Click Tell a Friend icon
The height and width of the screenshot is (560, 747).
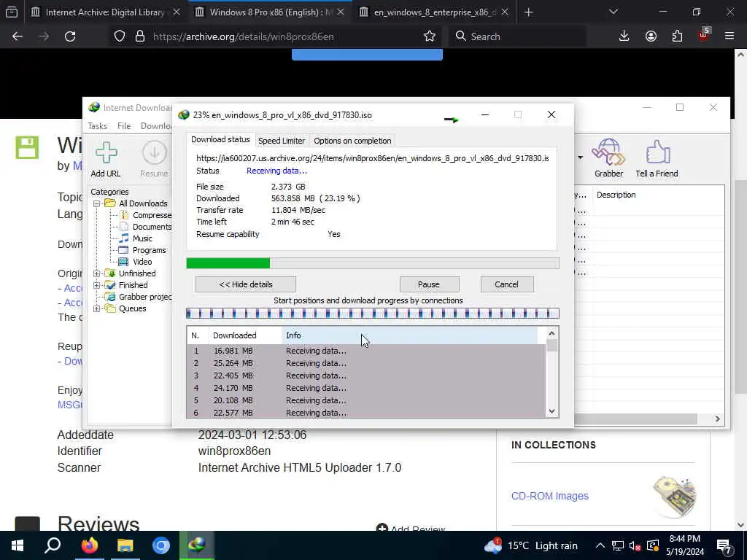(657, 158)
